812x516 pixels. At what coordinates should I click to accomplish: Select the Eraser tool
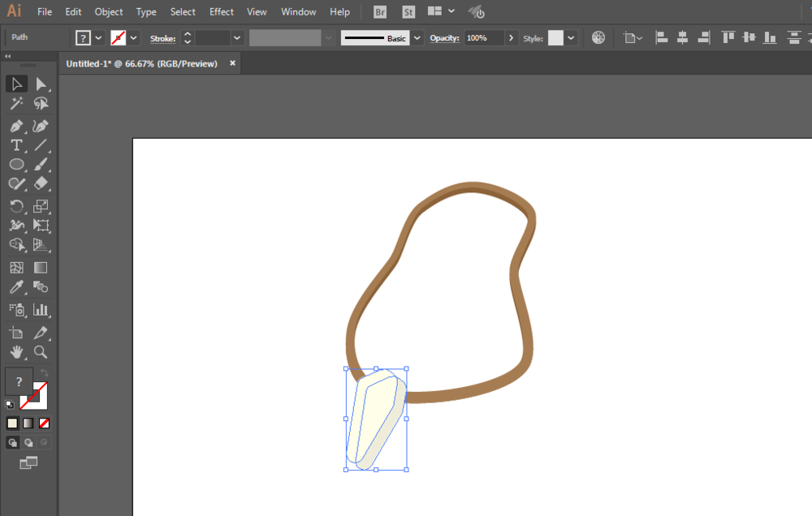pos(41,183)
